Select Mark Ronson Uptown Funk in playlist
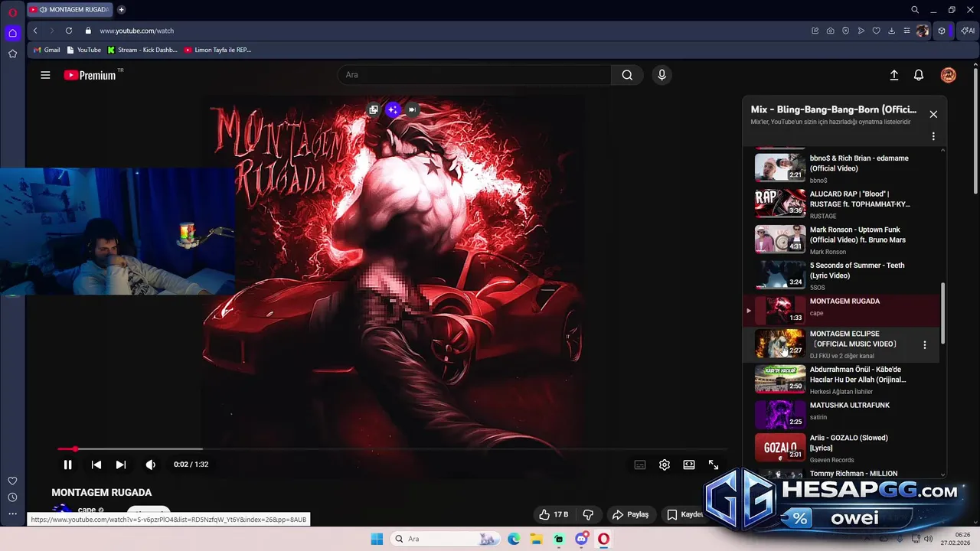 tap(842, 240)
